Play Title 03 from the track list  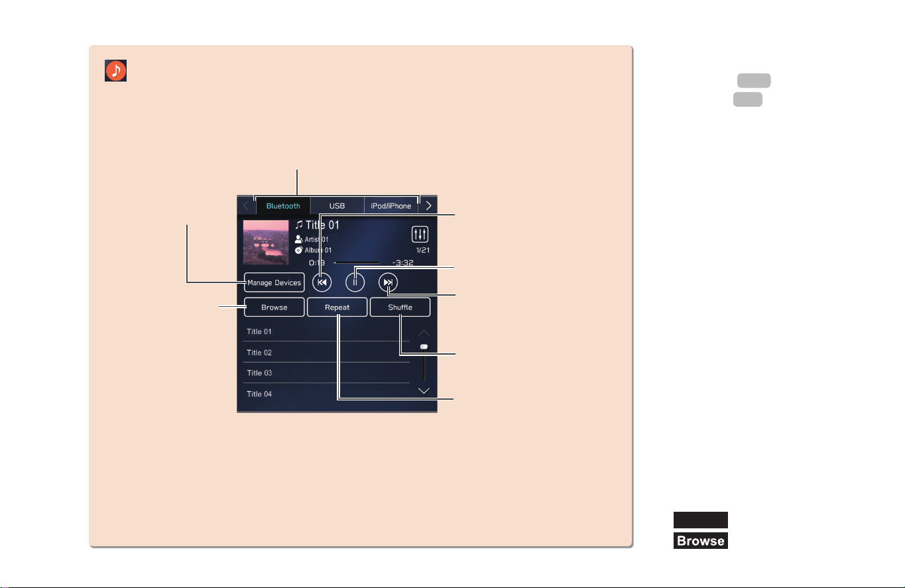[x=326, y=373]
